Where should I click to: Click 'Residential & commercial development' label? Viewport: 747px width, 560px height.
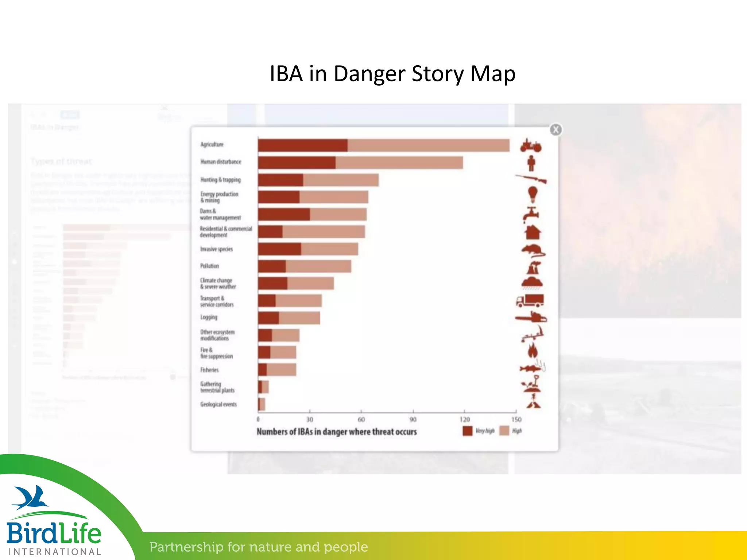point(226,232)
